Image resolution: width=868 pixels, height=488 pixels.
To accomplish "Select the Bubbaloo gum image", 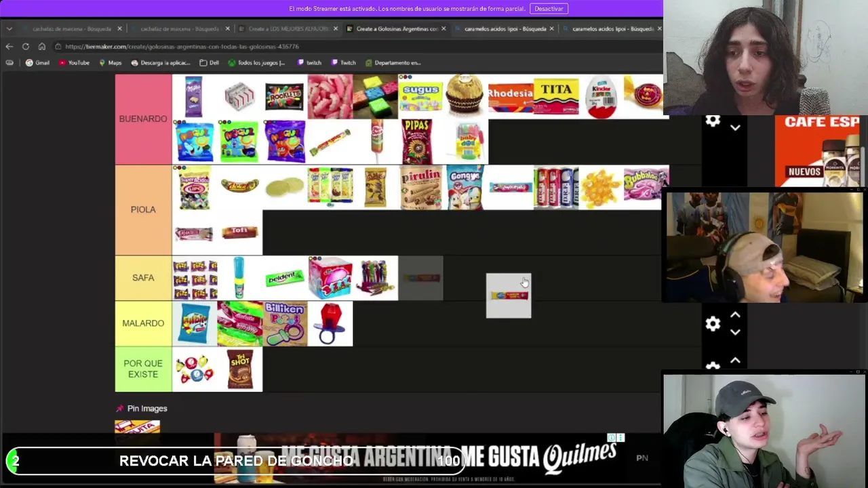I will [646, 187].
